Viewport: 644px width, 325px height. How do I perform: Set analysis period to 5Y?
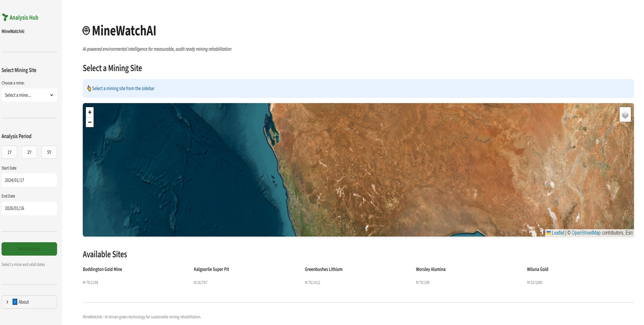click(x=49, y=152)
